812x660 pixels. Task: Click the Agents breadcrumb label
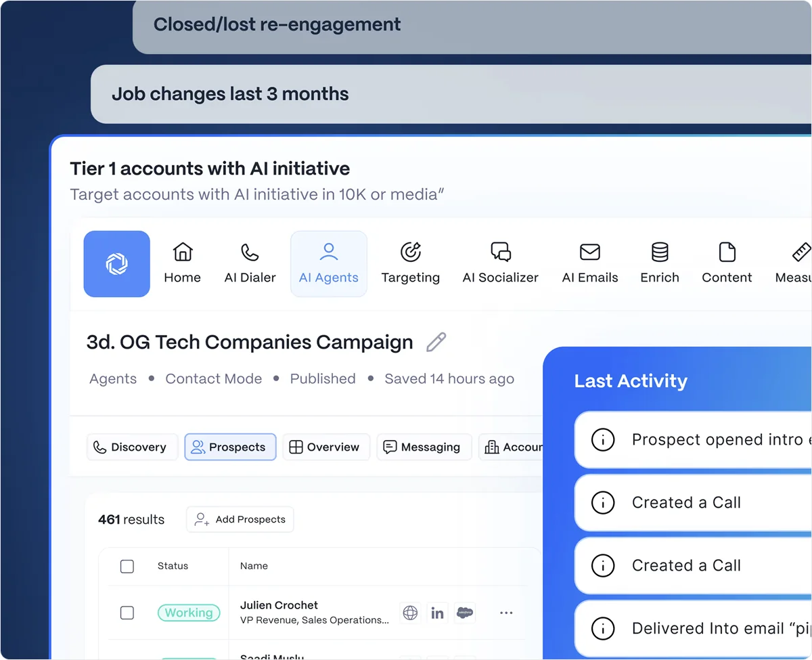113,379
